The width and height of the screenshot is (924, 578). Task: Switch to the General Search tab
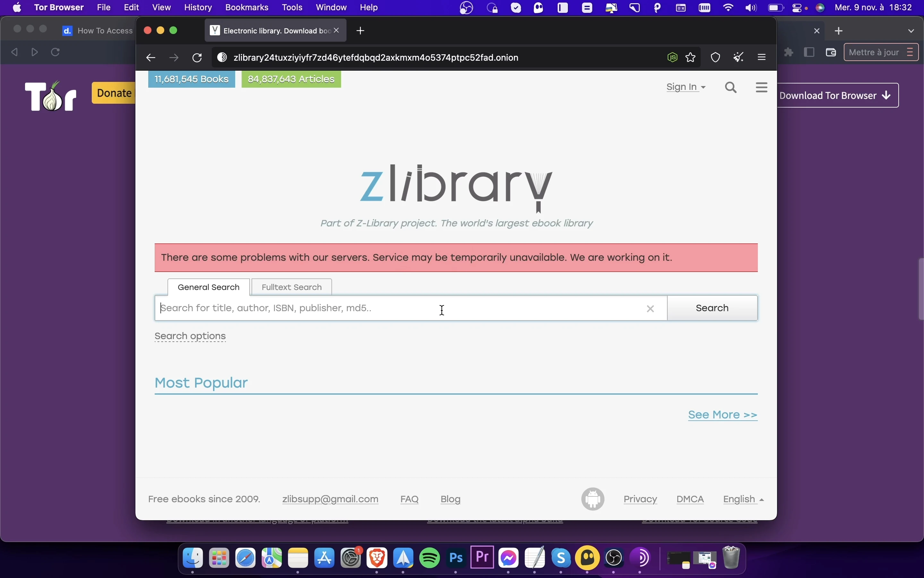pyautogui.click(x=209, y=287)
